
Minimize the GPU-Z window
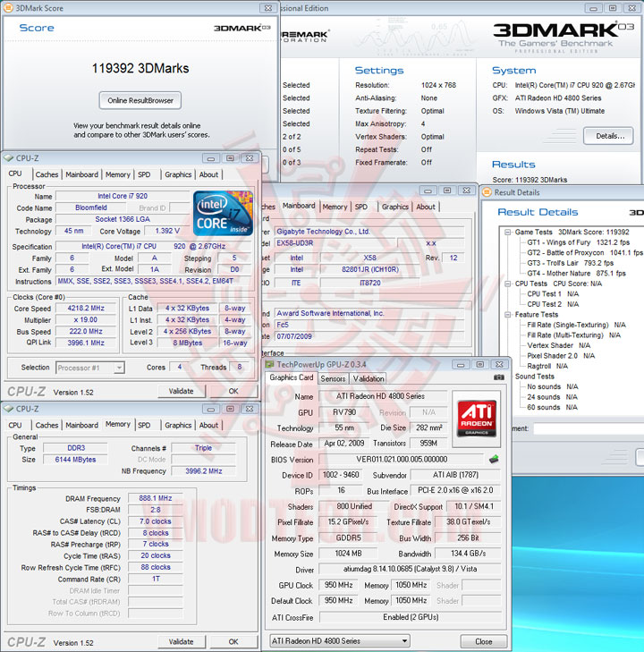(x=461, y=365)
